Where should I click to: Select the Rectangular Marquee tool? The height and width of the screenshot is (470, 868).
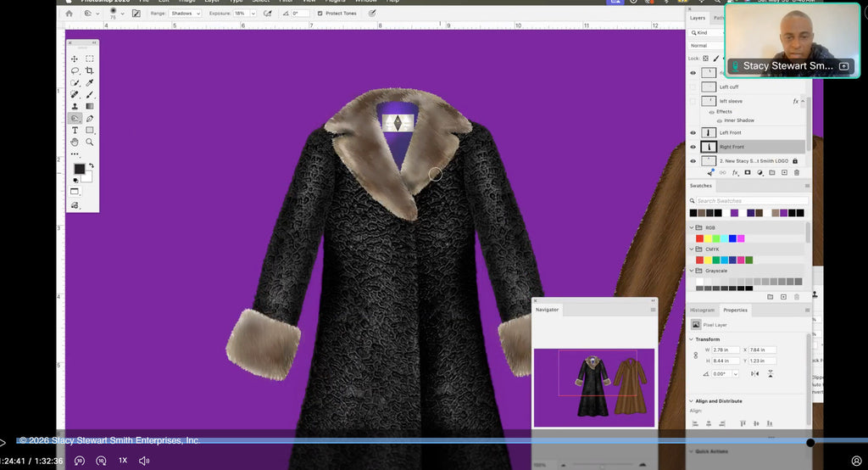pyautogui.click(x=90, y=59)
